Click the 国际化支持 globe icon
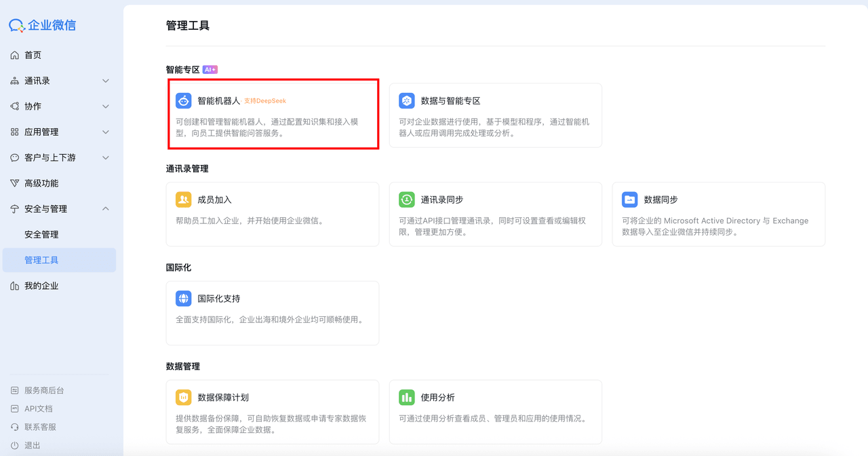 click(x=183, y=298)
